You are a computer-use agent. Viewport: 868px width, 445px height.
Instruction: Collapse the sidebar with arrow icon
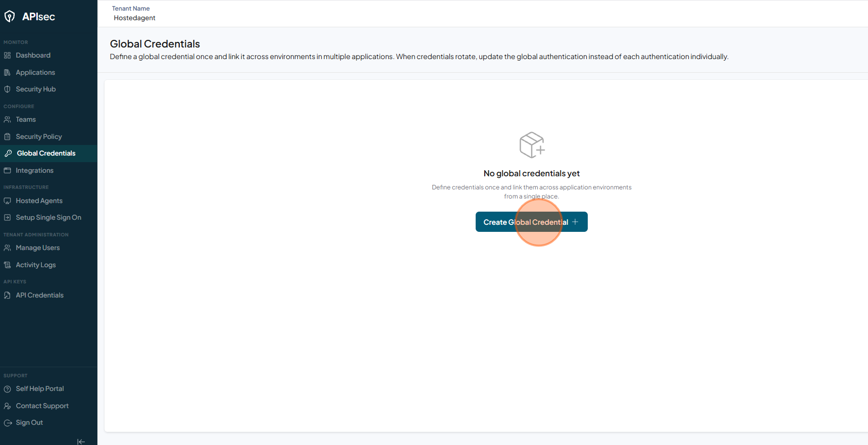coord(81,441)
